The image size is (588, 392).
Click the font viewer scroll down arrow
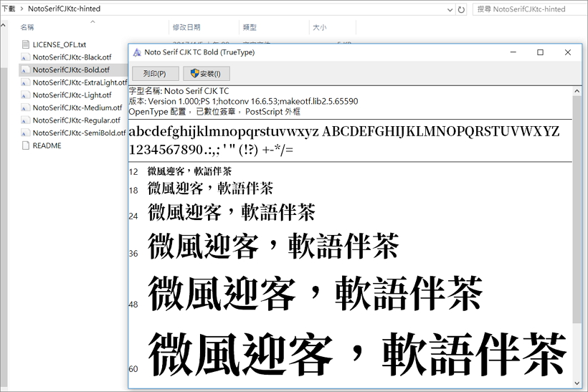577,383
